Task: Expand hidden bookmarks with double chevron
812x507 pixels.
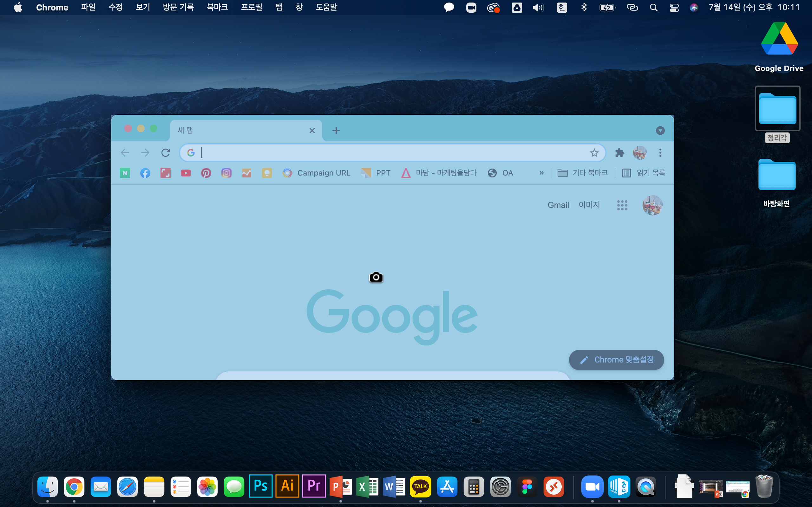Action: 541,173
